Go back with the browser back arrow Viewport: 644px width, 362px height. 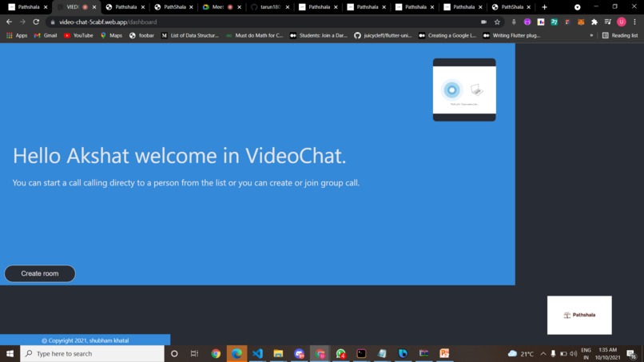click(9, 22)
